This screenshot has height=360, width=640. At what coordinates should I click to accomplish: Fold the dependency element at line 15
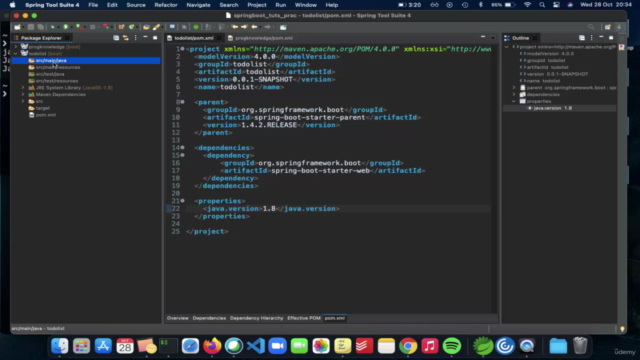[x=182, y=155]
